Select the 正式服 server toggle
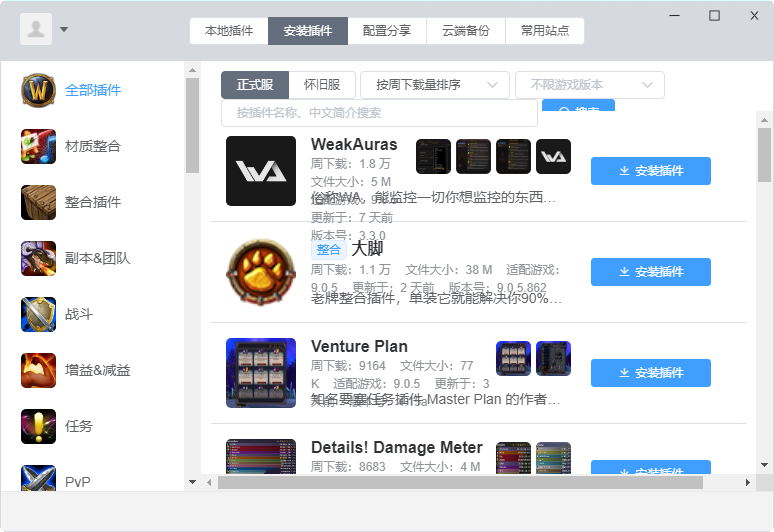 point(255,85)
